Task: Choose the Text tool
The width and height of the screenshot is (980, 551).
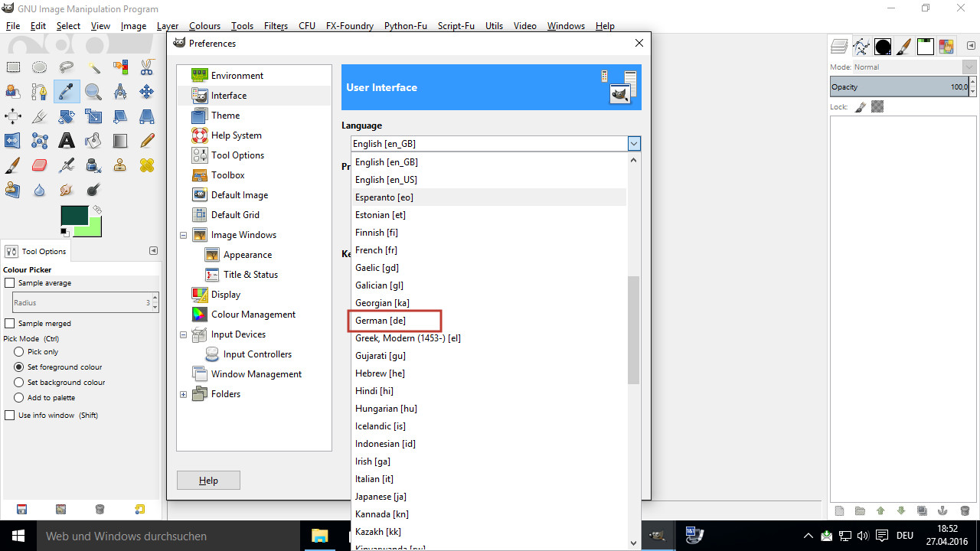Action: point(67,141)
